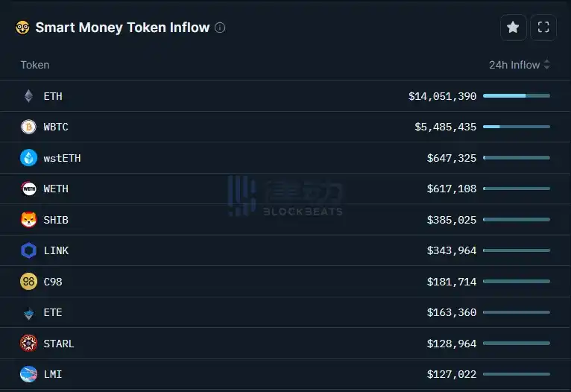Click the WBTC inflow progress bar
The image size is (571, 392).
516,127
